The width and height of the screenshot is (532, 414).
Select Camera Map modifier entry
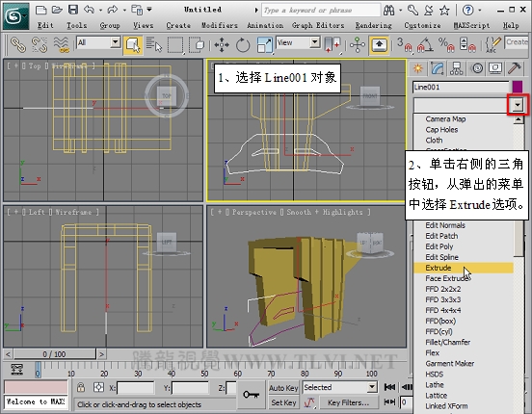pos(445,119)
